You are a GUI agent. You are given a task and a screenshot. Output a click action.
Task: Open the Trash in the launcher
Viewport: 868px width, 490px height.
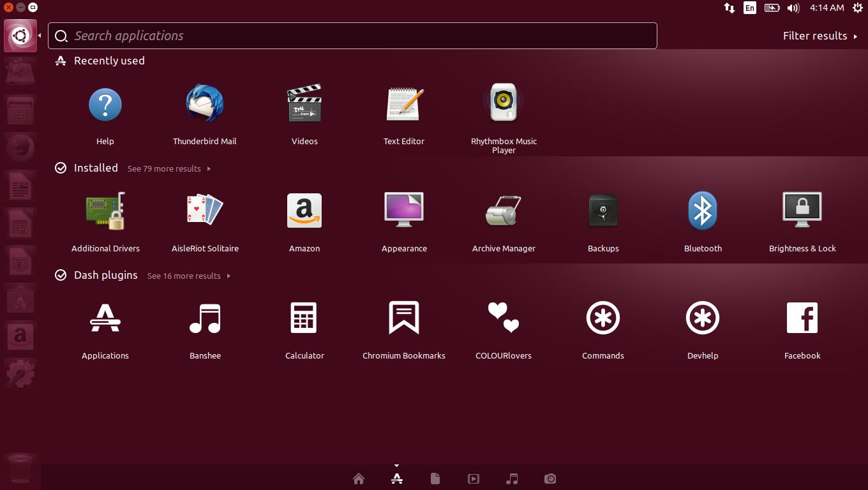[20, 470]
